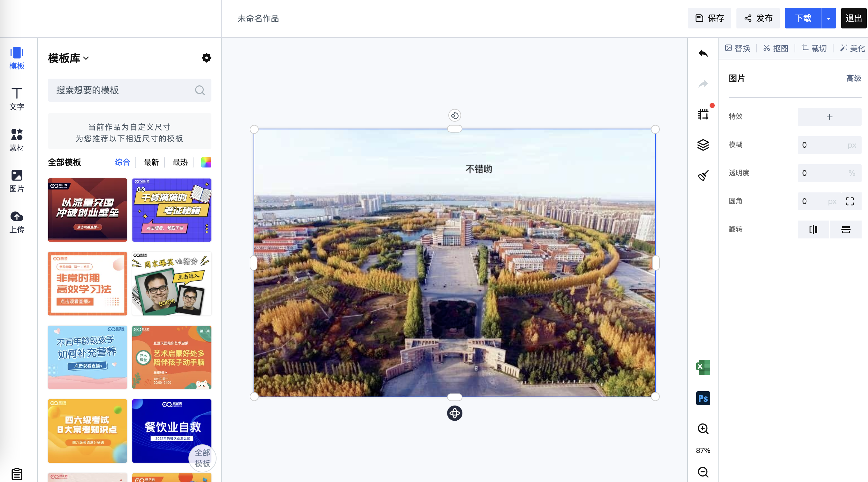Zoom out of the canvas
Image resolution: width=868 pixels, height=482 pixels.
click(x=703, y=472)
